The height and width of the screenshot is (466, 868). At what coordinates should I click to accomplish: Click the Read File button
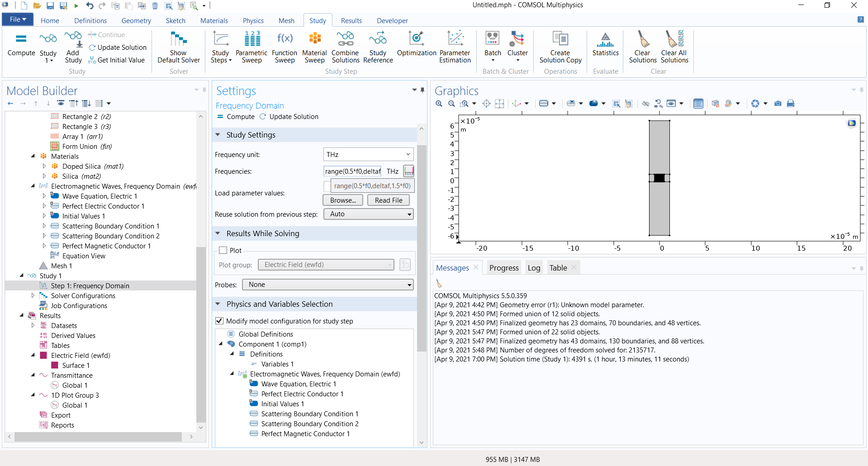pos(389,200)
